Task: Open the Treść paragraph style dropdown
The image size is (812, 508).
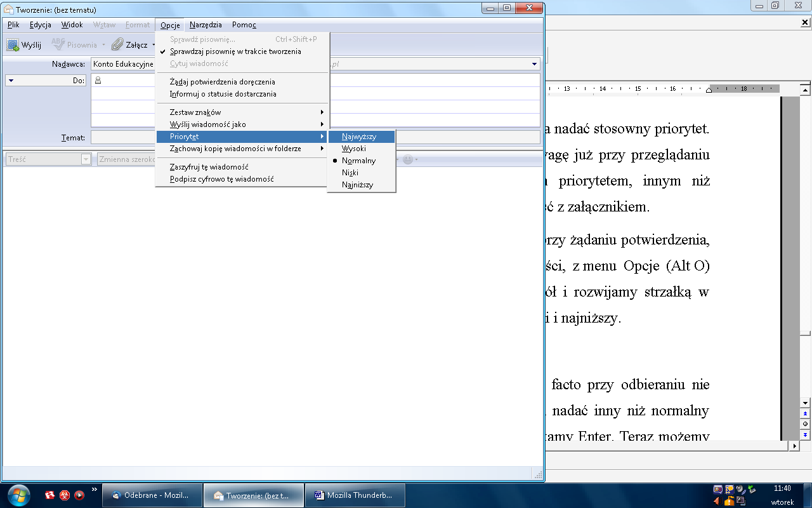Action: [86, 159]
